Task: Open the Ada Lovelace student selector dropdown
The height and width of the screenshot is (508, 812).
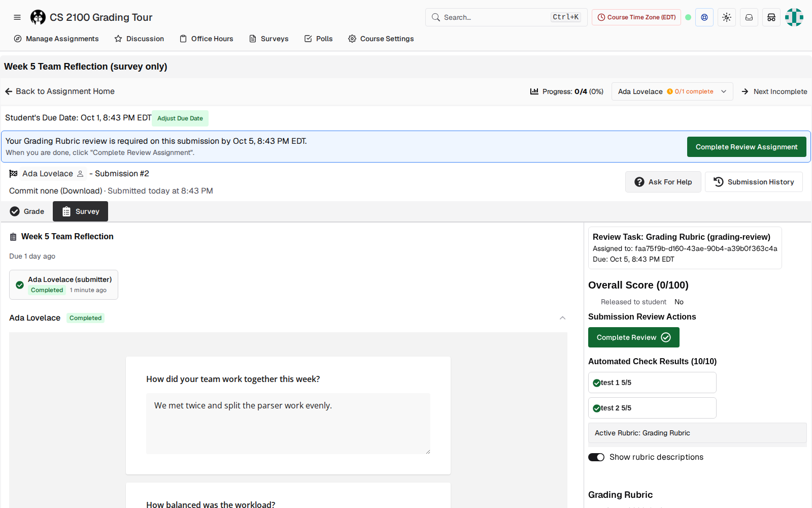Action: 672,91
